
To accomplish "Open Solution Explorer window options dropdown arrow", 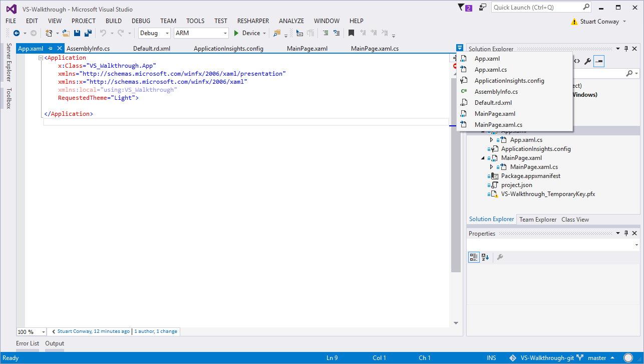I will coord(618,49).
